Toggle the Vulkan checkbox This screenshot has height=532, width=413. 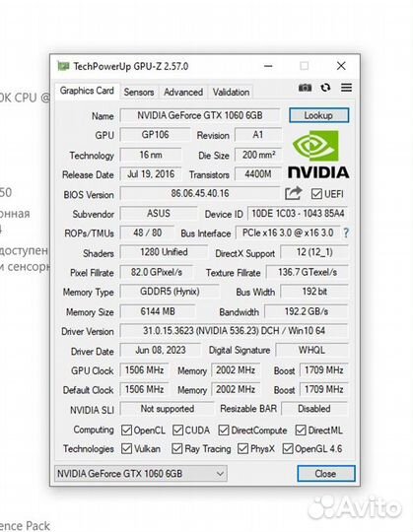click(x=126, y=449)
